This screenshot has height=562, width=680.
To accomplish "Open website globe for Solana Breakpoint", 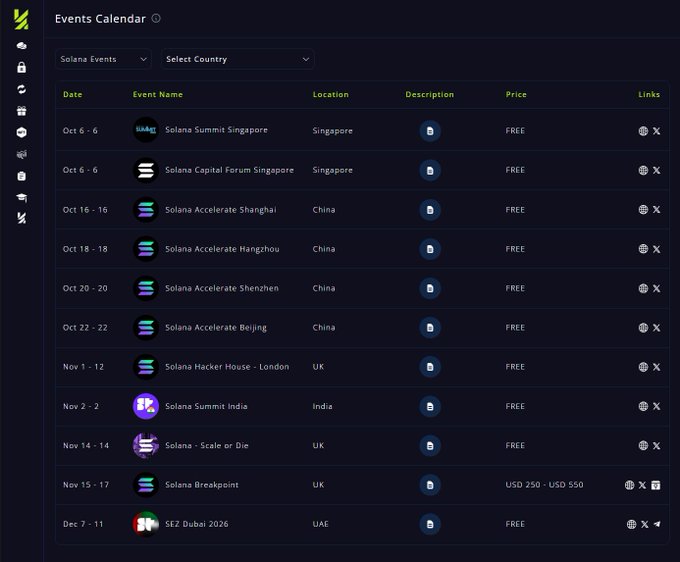I will (x=629, y=485).
